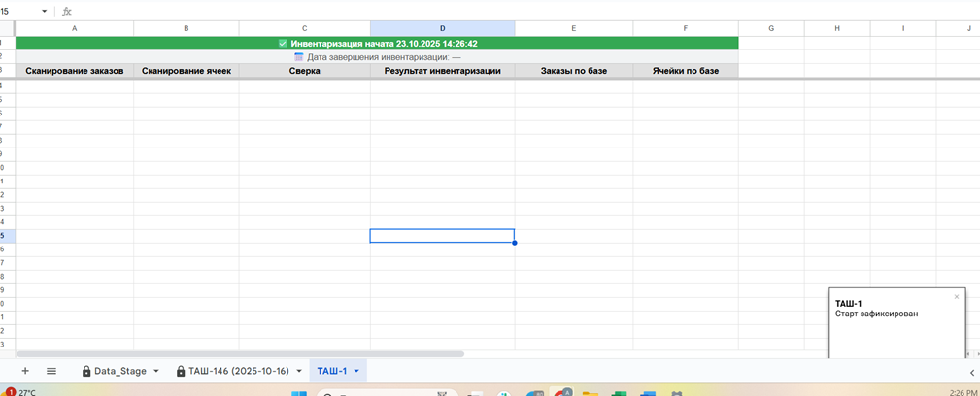Click the highlighted row 15 header
Screen dimensions: 980x396
point(7,236)
